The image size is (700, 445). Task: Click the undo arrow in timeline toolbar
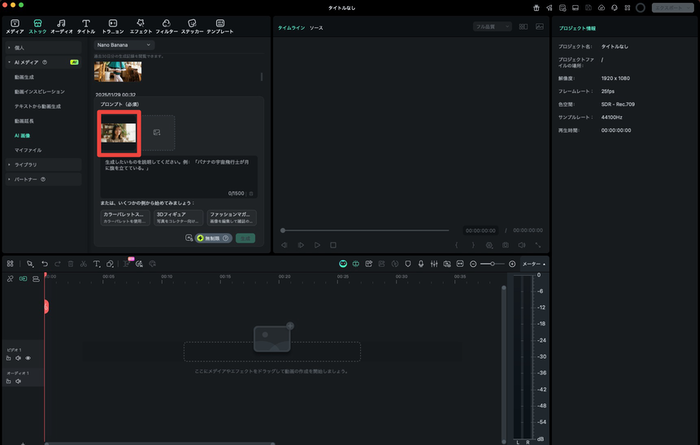45,263
